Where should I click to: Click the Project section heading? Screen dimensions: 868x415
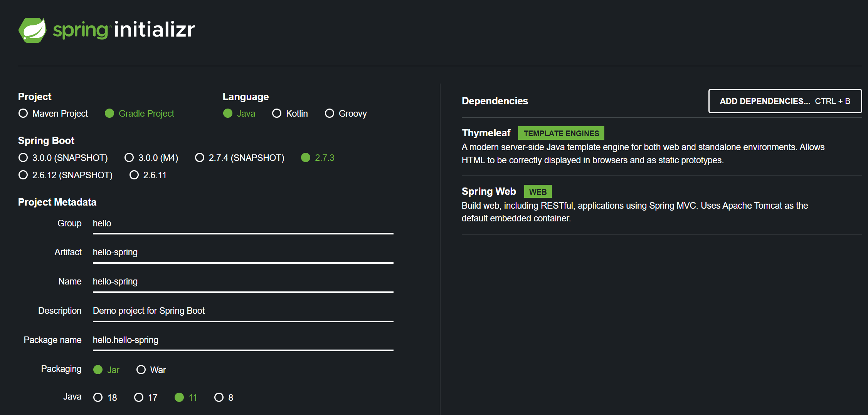click(x=35, y=97)
